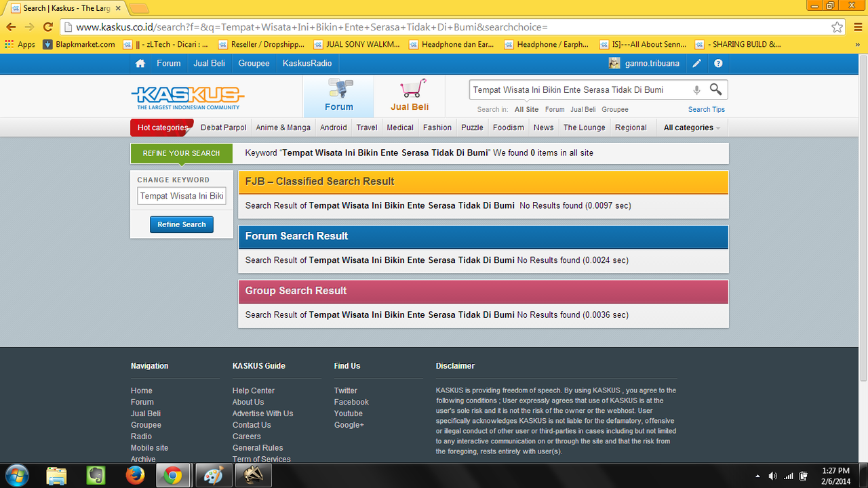This screenshot has height=488, width=868.
Task: Open Windows Explorer from taskbar
Action: 56,476
